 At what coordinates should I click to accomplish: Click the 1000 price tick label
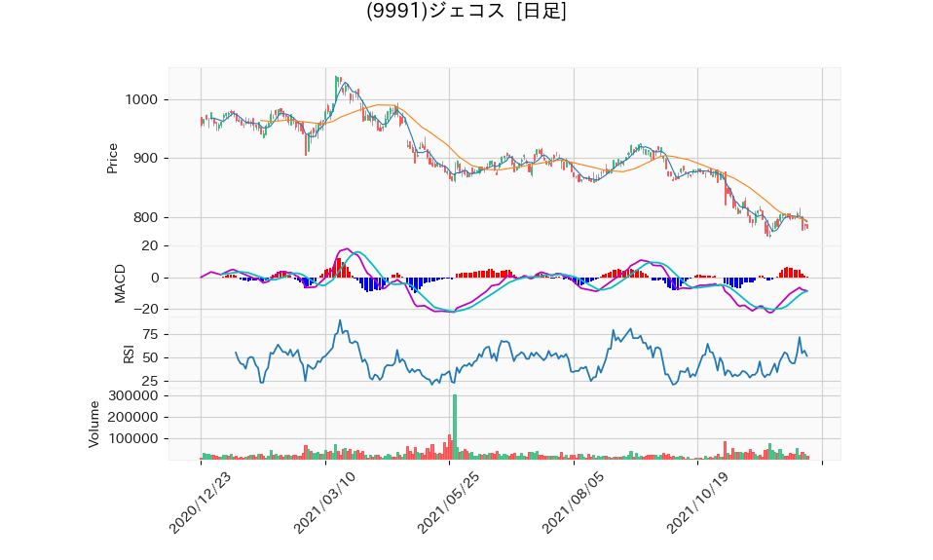141,100
